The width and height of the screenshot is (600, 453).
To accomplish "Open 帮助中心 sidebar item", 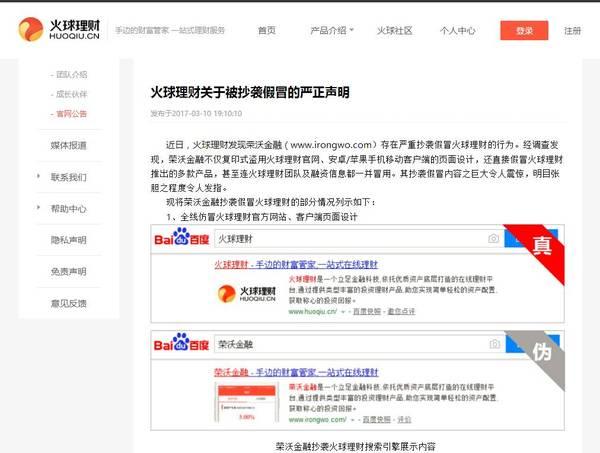I will click(69, 209).
